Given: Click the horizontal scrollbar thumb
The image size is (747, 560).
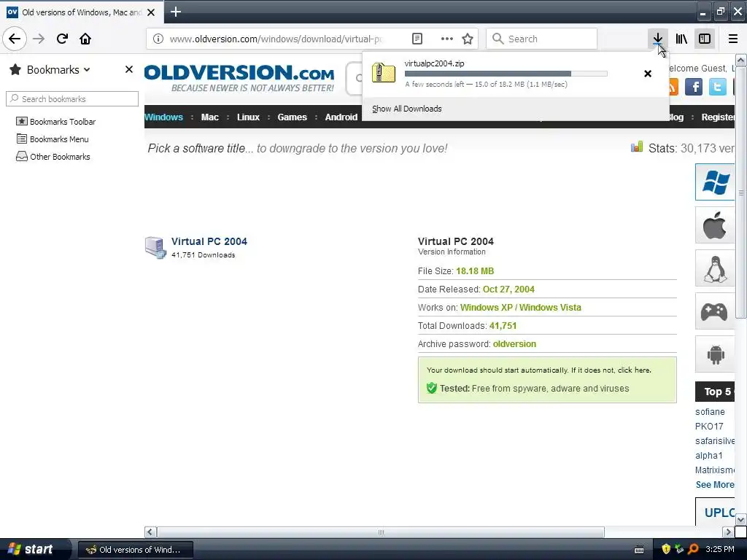Looking at the screenshot, I should [x=381, y=532].
